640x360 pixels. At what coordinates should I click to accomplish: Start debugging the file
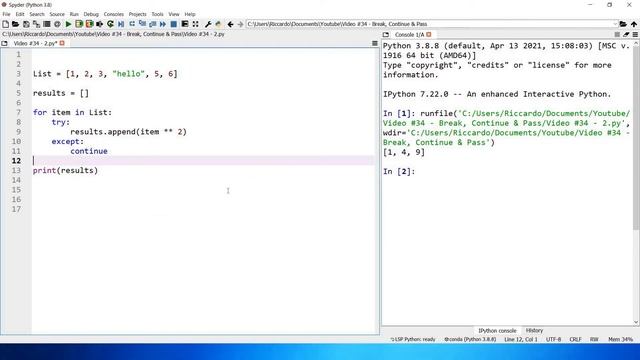[121, 24]
